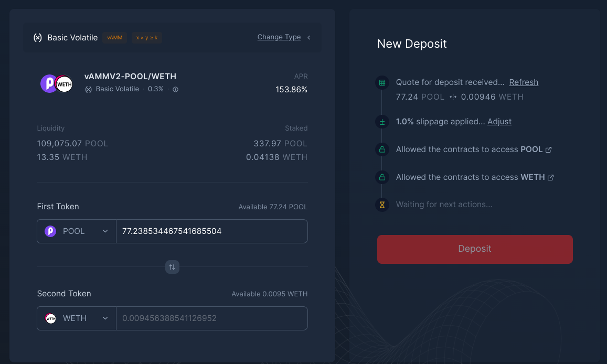The width and height of the screenshot is (607, 364).
Task: Open the POOL first token dropdown
Action: pyautogui.click(x=76, y=231)
